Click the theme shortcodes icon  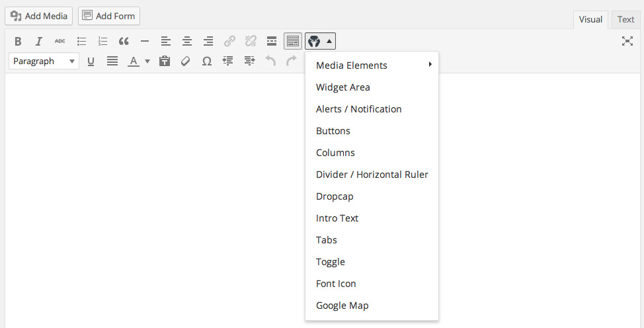pyautogui.click(x=314, y=41)
